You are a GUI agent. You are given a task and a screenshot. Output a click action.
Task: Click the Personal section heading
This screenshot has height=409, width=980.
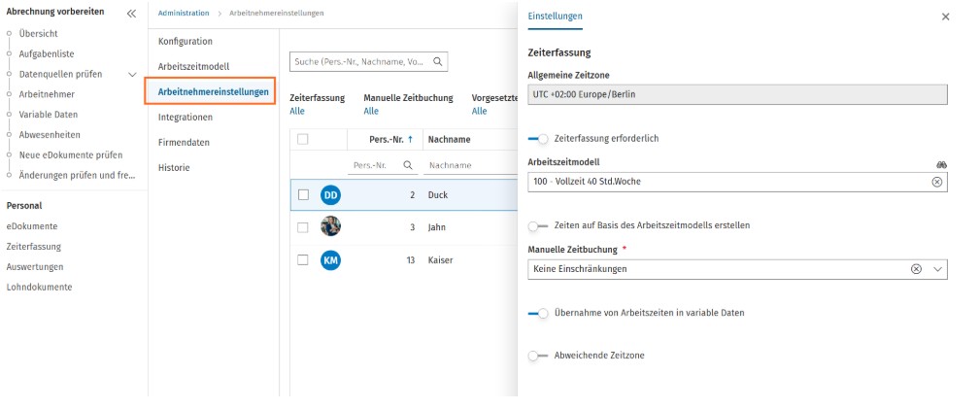pos(23,206)
